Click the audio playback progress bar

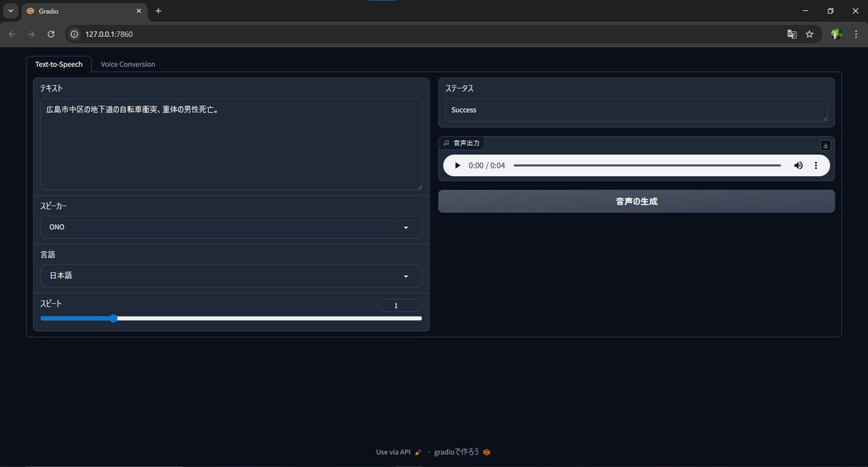click(647, 166)
